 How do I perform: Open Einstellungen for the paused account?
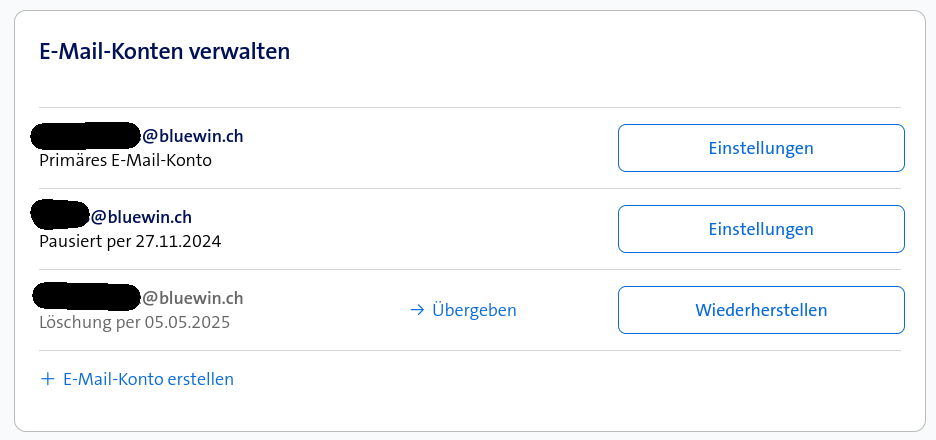pos(761,229)
